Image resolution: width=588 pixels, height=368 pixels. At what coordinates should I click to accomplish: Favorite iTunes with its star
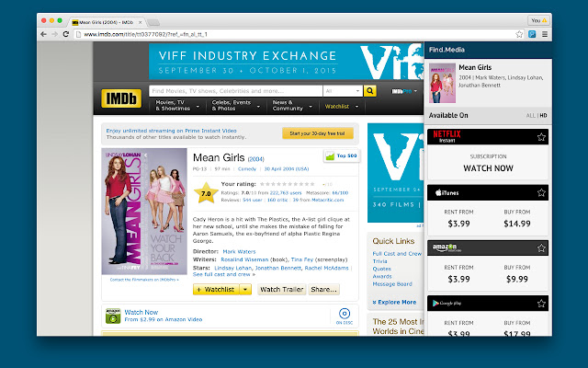tap(541, 192)
